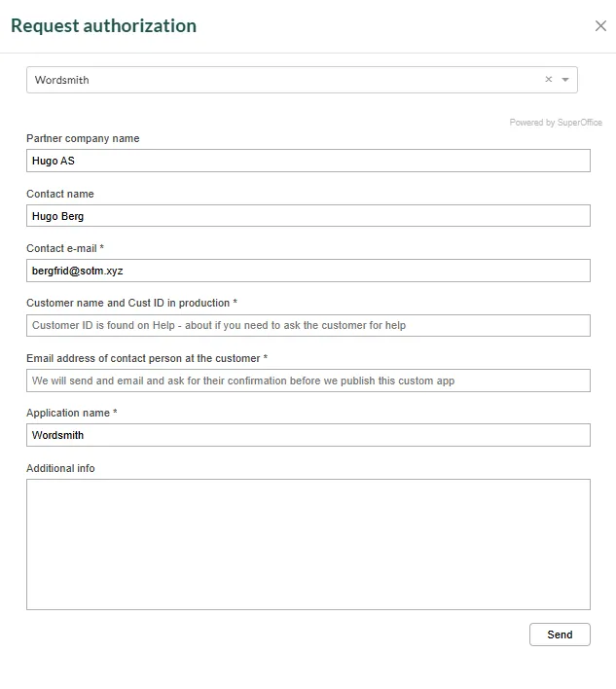Open the Wordsmith combo box
616x689 pixels.
(x=282, y=80)
